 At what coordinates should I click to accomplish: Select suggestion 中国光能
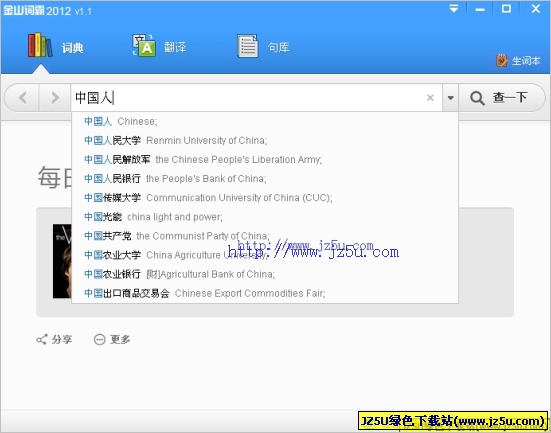pyautogui.click(x=265, y=217)
